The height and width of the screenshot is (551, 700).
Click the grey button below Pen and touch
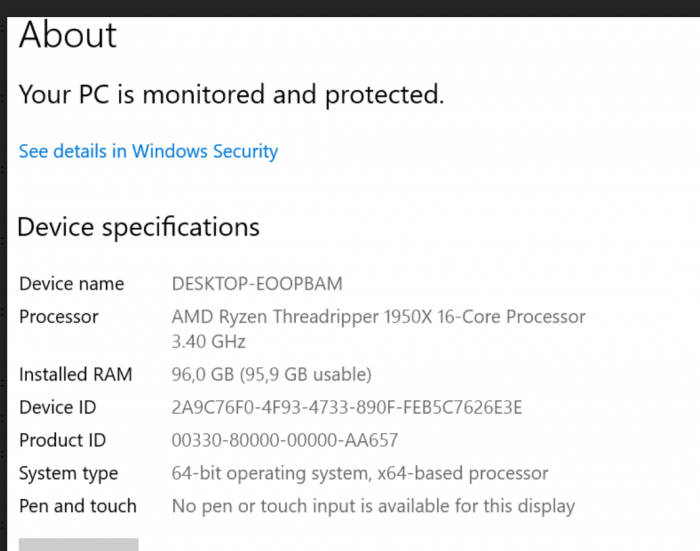(x=79, y=544)
